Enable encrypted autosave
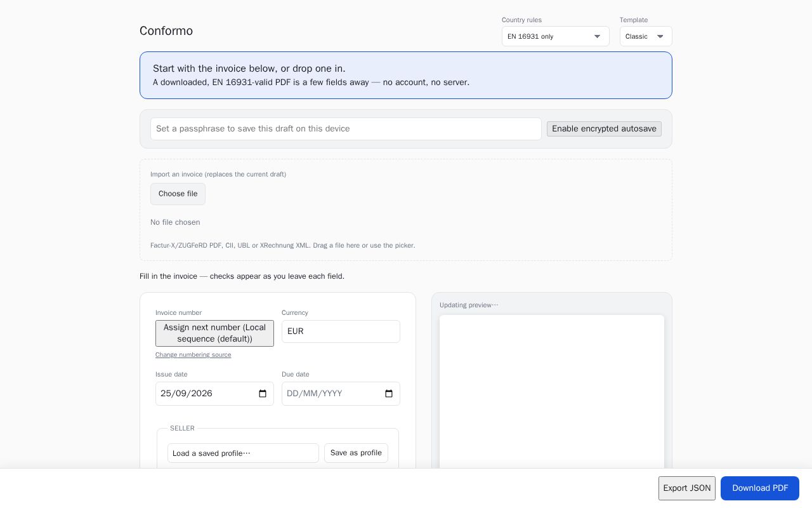The width and height of the screenshot is (812, 508). click(604, 129)
